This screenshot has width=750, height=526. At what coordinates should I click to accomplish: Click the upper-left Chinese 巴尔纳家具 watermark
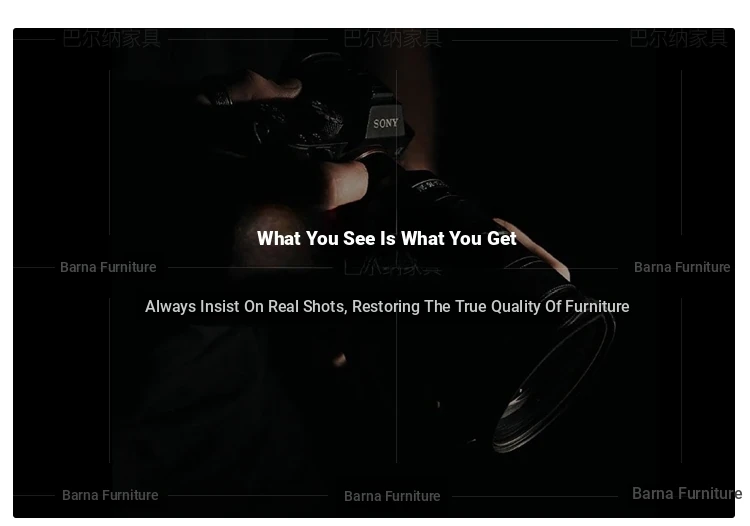point(111,38)
